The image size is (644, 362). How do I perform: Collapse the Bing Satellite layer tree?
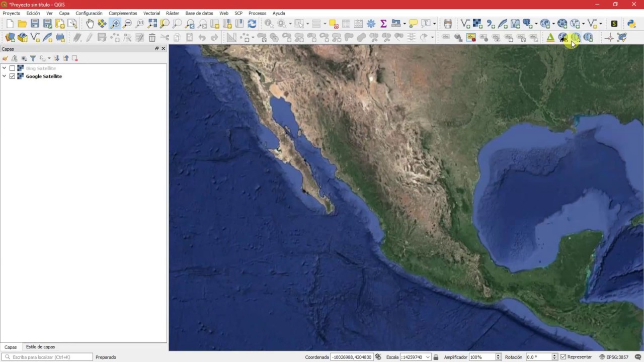point(5,68)
